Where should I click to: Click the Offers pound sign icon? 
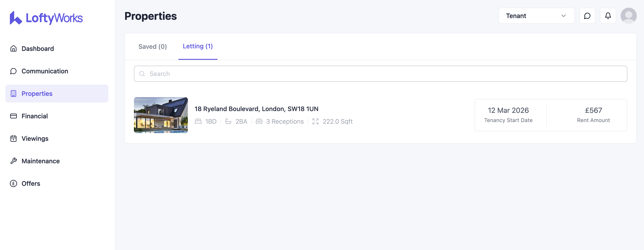(13, 183)
